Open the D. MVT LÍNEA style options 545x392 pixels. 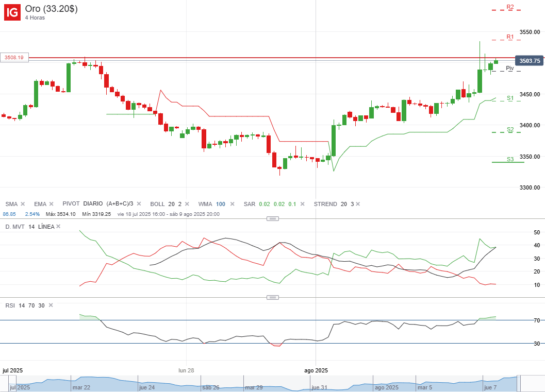click(x=45, y=227)
